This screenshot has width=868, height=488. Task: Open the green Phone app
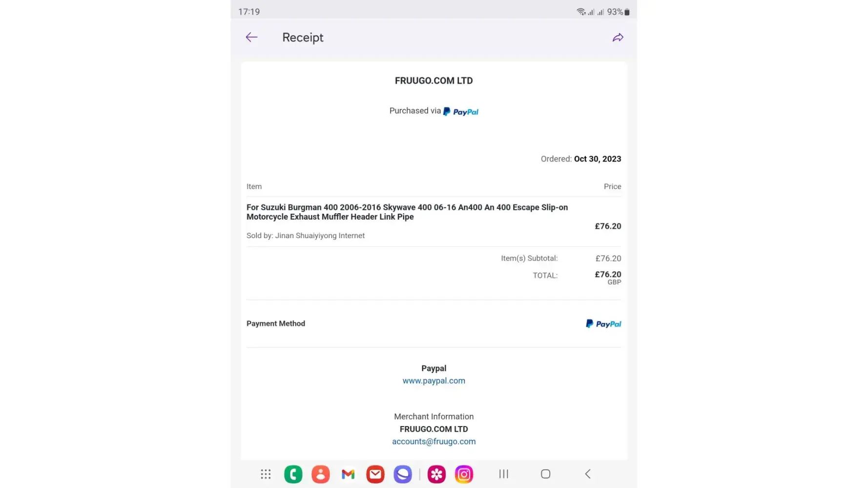293,474
